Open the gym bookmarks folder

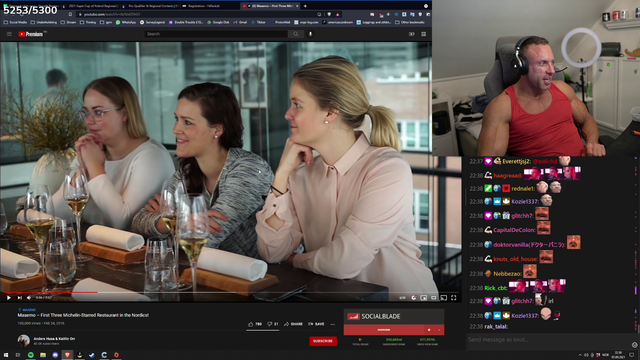106,22
